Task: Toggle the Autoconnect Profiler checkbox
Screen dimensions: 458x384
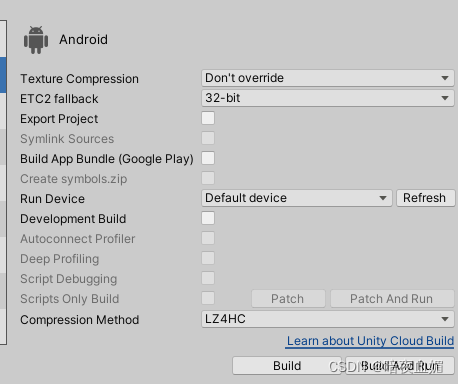Action: click(x=208, y=238)
